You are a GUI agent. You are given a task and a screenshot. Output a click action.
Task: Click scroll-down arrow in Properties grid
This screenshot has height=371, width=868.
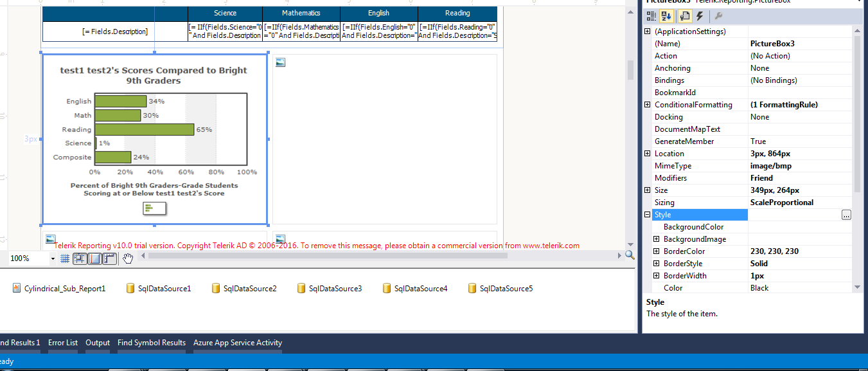(x=857, y=288)
